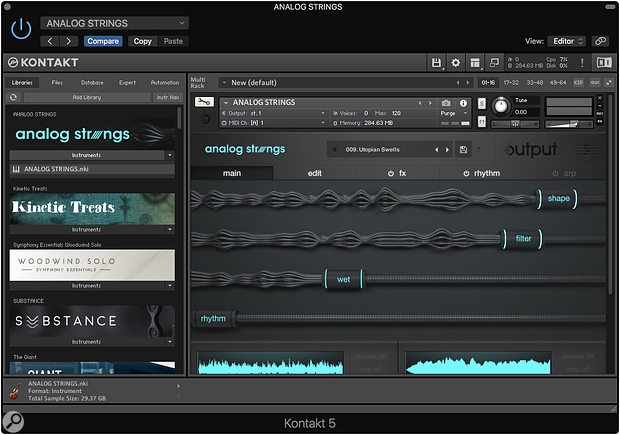Toggle the Instr Nav button
The width and height of the screenshot is (620, 435).
(168, 97)
